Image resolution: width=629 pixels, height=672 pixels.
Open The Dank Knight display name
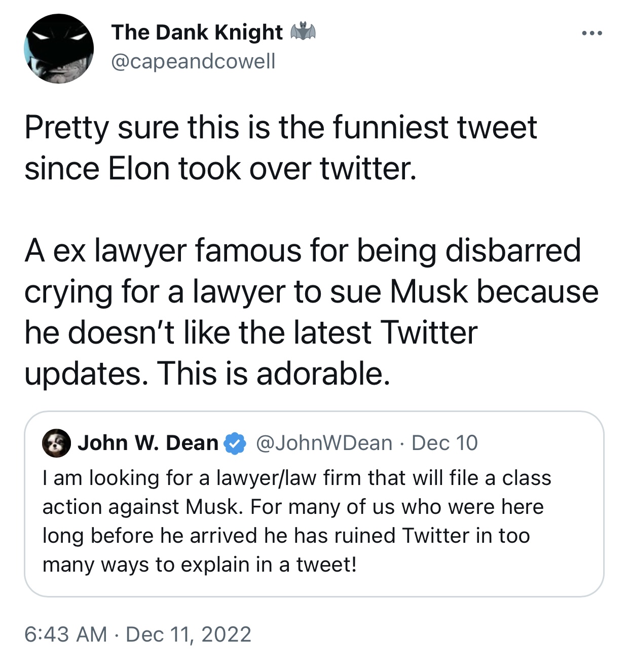(197, 32)
